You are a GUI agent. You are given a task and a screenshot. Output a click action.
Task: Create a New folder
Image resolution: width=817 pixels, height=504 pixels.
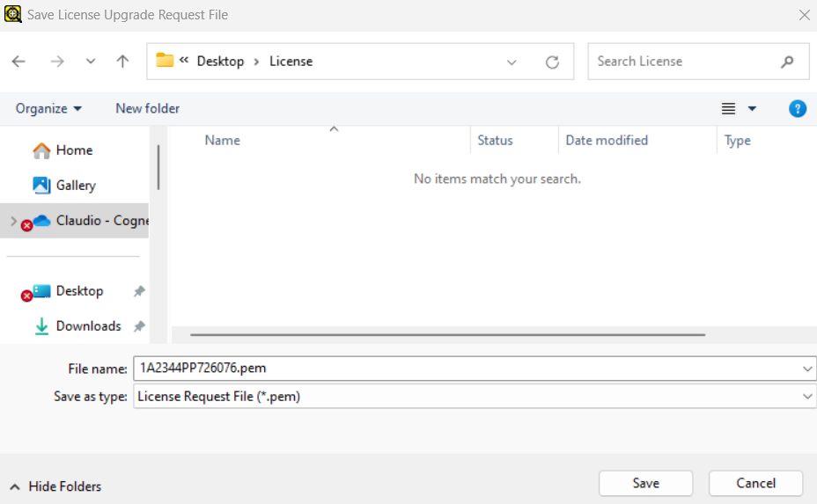(147, 109)
